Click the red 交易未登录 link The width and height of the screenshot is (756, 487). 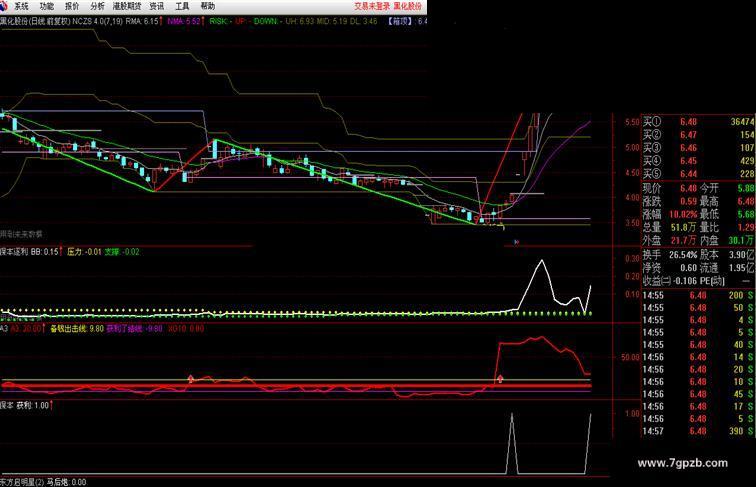point(372,6)
